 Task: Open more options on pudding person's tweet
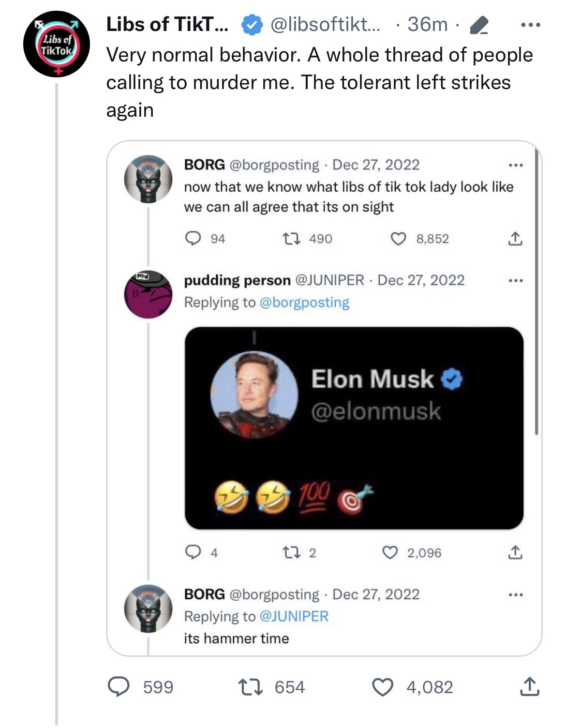tap(516, 281)
